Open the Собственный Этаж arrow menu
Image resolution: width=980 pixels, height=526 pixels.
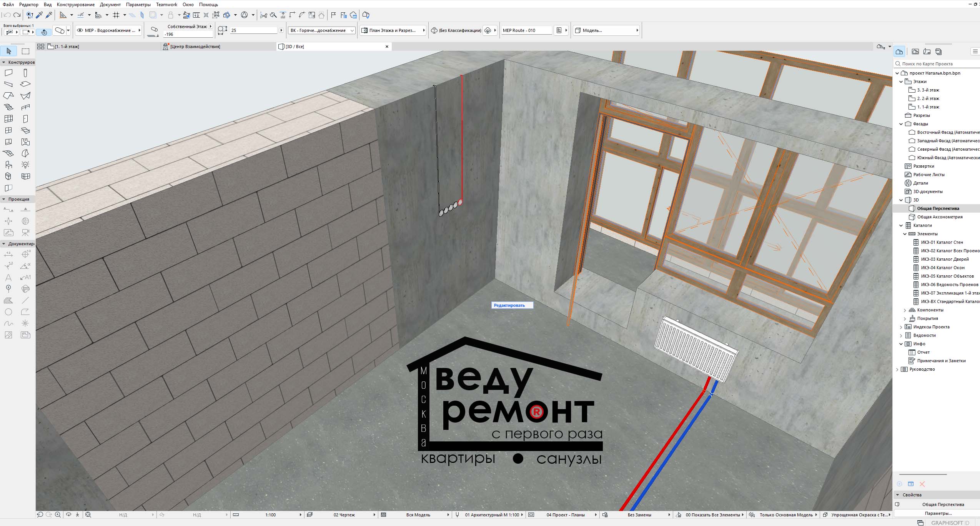[211, 27]
